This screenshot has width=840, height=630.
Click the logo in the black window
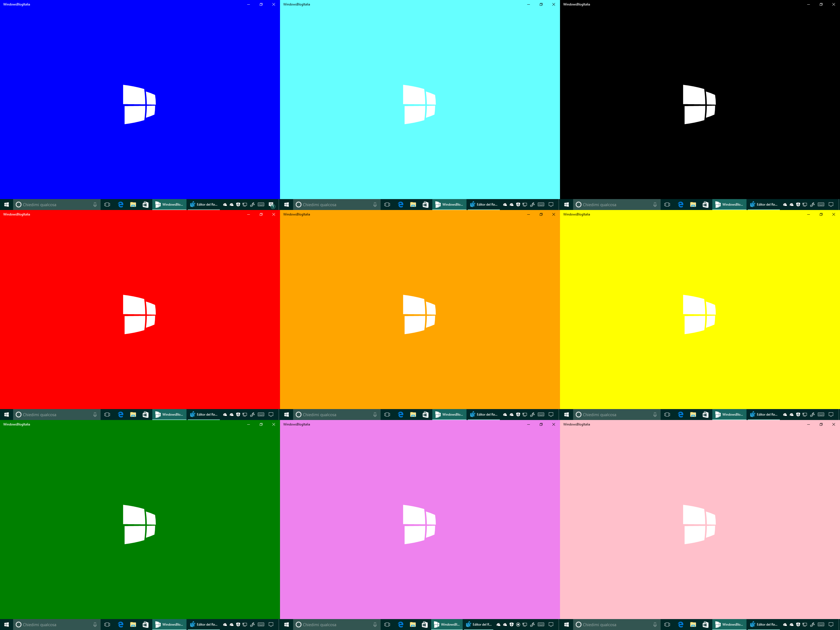[699, 104]
